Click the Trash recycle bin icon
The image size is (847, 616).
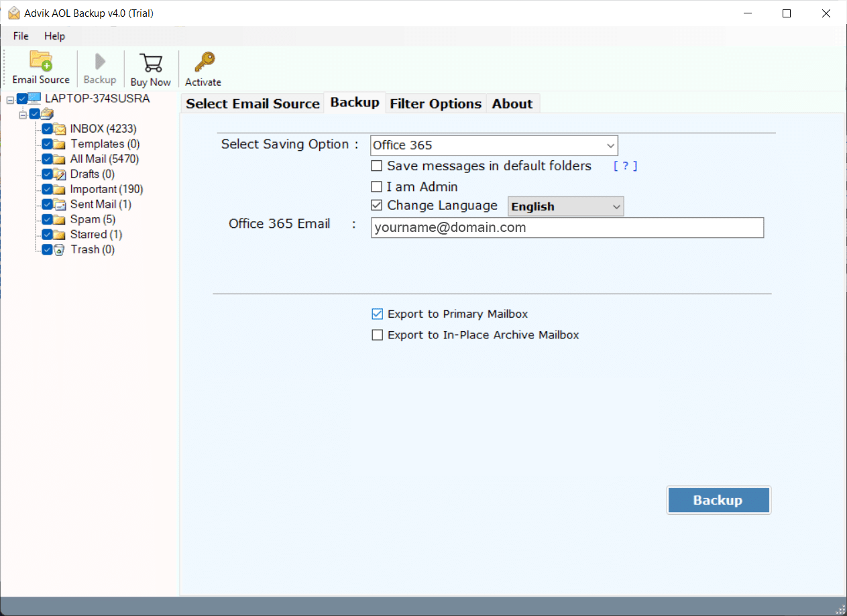pyautogui.click(x=60, y=249)
